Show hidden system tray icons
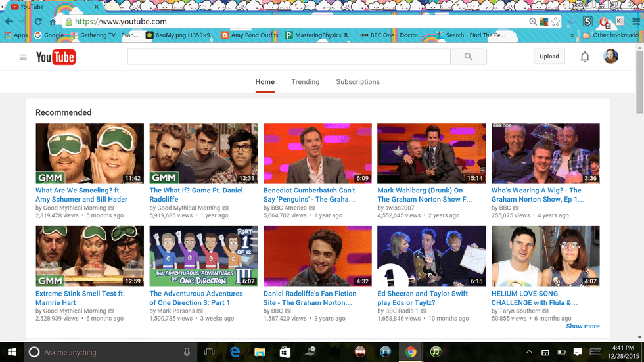This screenshot has height=362, width=644. (x=529, y=352)
